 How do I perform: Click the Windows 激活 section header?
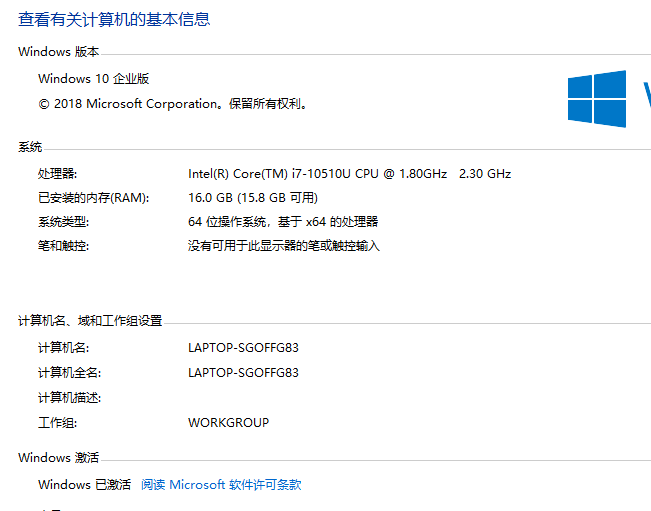[59, 457]
